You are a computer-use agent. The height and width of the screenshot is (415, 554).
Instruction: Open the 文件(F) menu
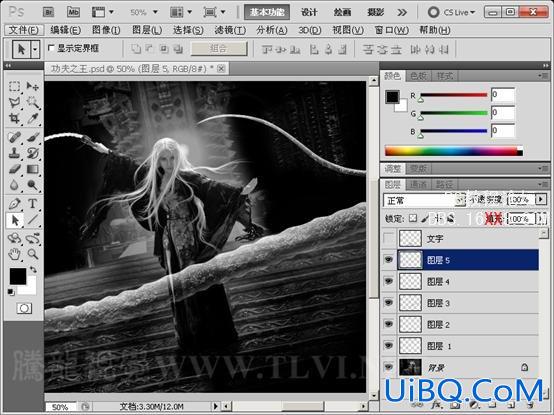coord(24,30)
